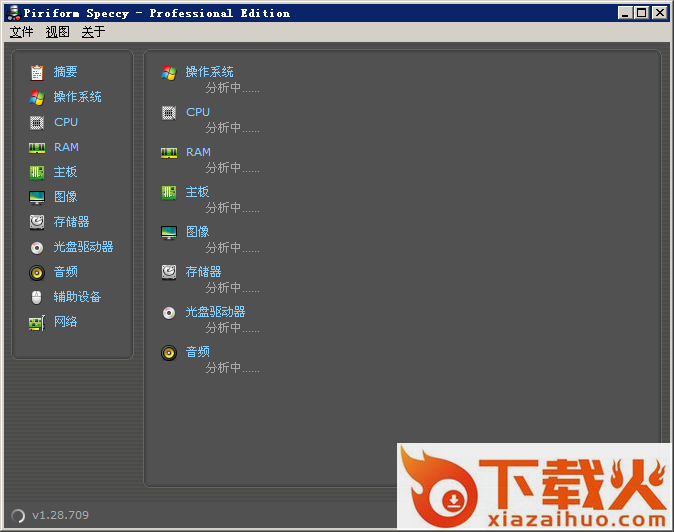674x532 pixels.
Task: Select the 操作系统 Windows flag icon in sidebar
Action: (37, 97)
